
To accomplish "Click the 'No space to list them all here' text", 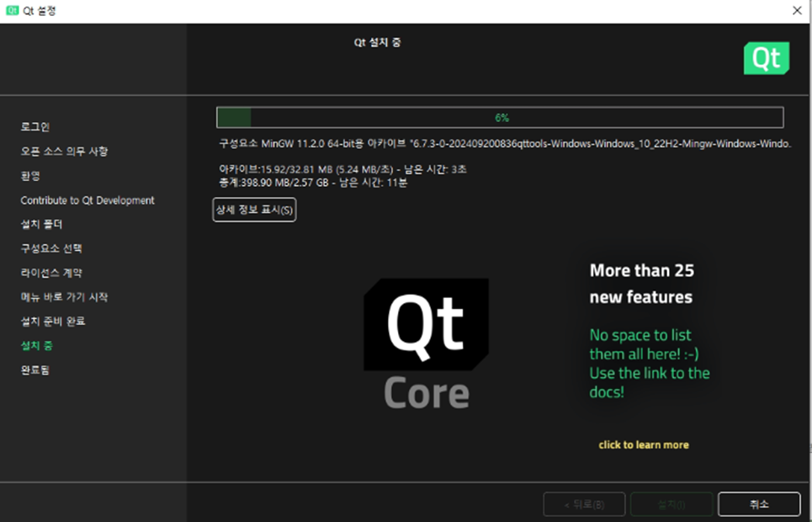I will pos(650,364).
